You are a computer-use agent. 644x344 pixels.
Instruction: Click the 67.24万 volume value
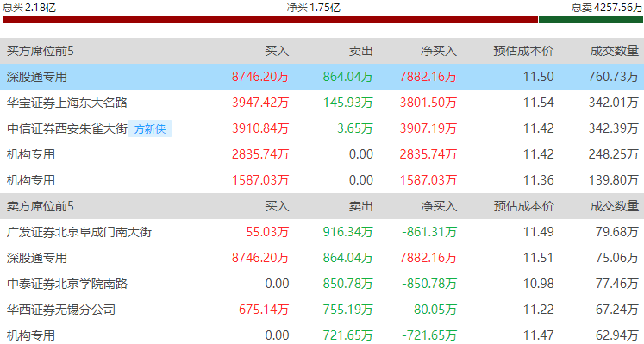(x=617, y=310)
